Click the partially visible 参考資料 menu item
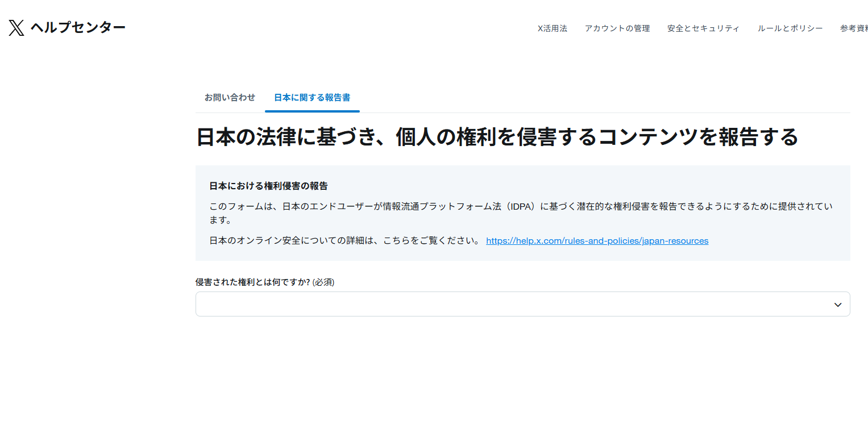 pyautogui.click(x=853, y=28)
